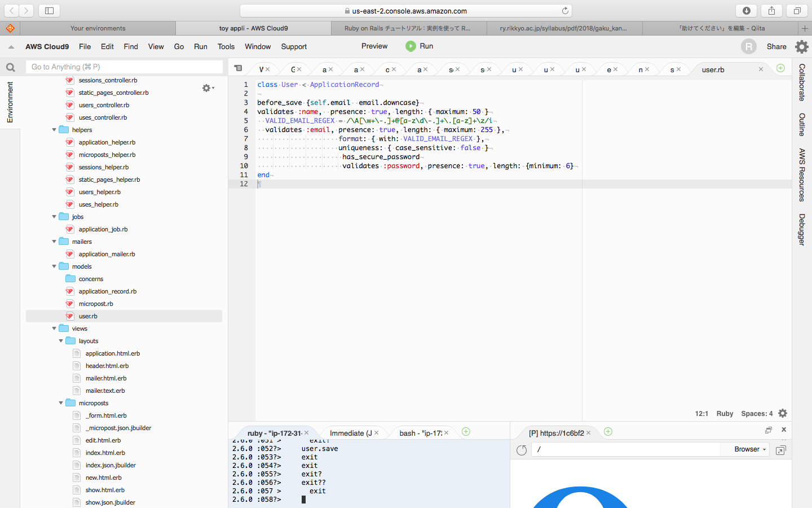The width and height of the screenshot is (812, 508).
Task: Click the Preview button
Action: coord(374,46)
